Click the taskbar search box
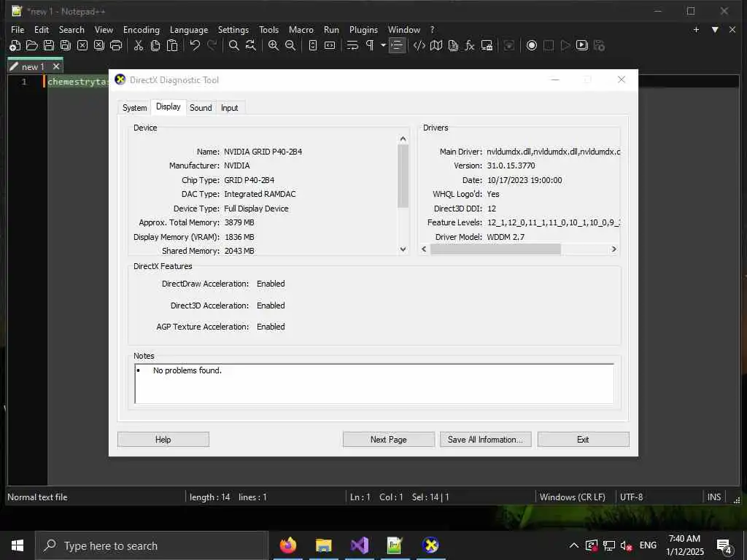The height and width of the screenshot is (560, 747). click(x=152, y=545)
